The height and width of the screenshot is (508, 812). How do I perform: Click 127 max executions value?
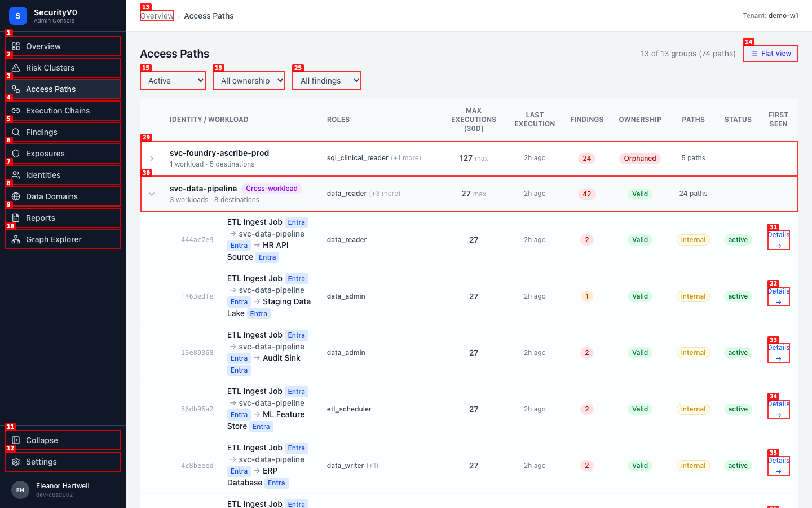coord(466,158)
